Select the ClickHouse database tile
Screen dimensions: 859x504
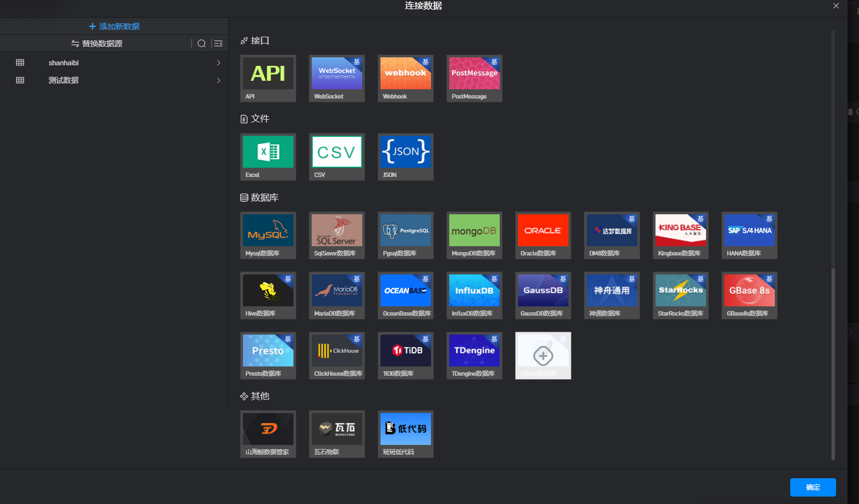pyautogui.click(x=337, y=356)
